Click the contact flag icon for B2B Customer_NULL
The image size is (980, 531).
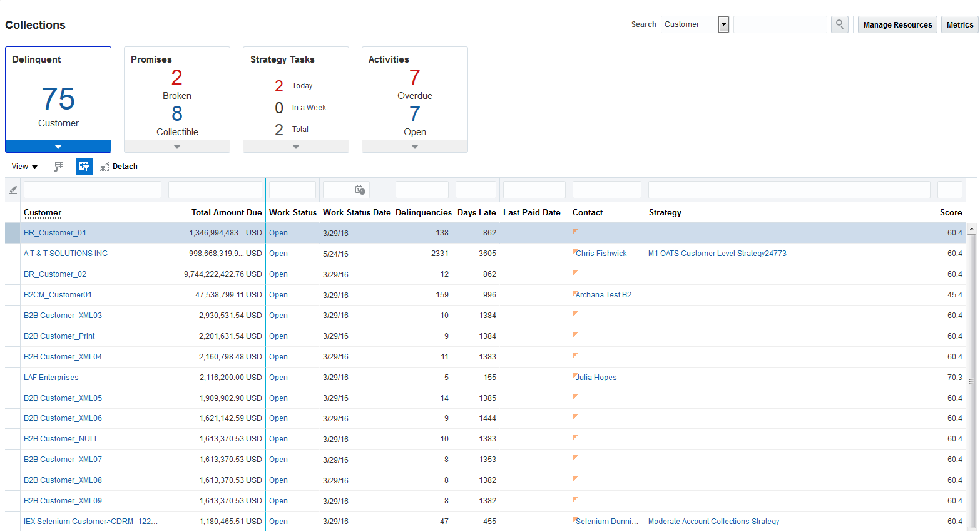[x=575, y=438]
